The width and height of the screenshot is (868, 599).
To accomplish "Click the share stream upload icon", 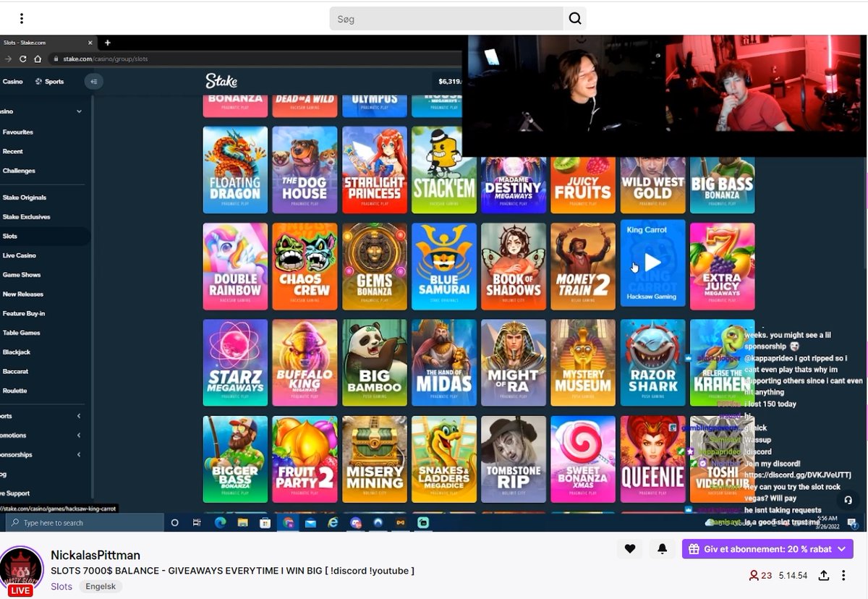I will tap(823, 576).
